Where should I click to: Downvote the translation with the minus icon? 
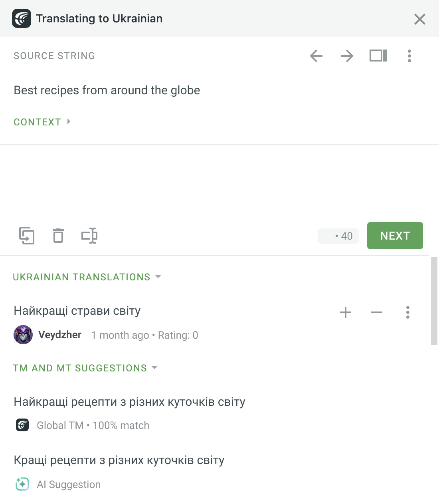[376, 312]
